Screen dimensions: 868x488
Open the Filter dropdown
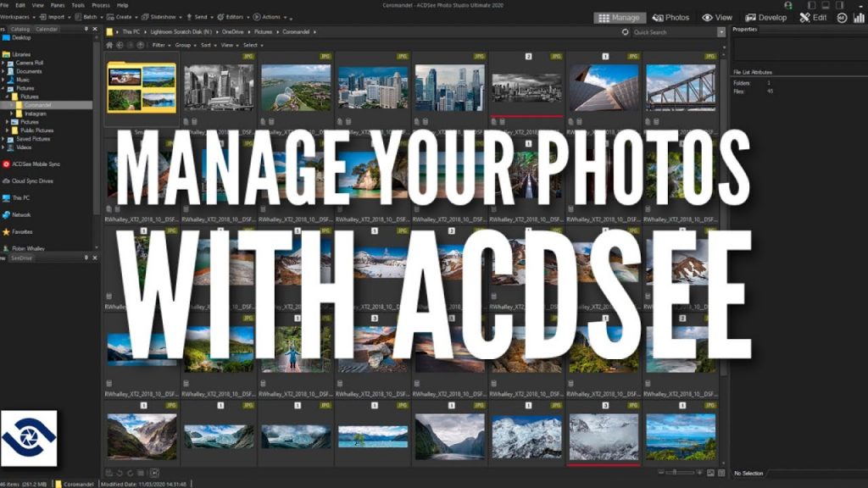pyautogui.click(x=160, y=46)
